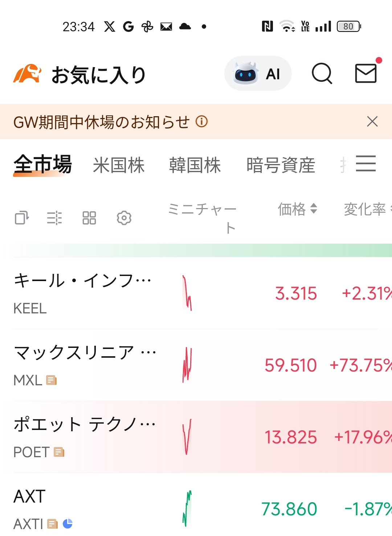This screenshot has width=392, height=536.
Task: Open the GW期間中休場のお知らせ notice
Action: tap(102, 122)
